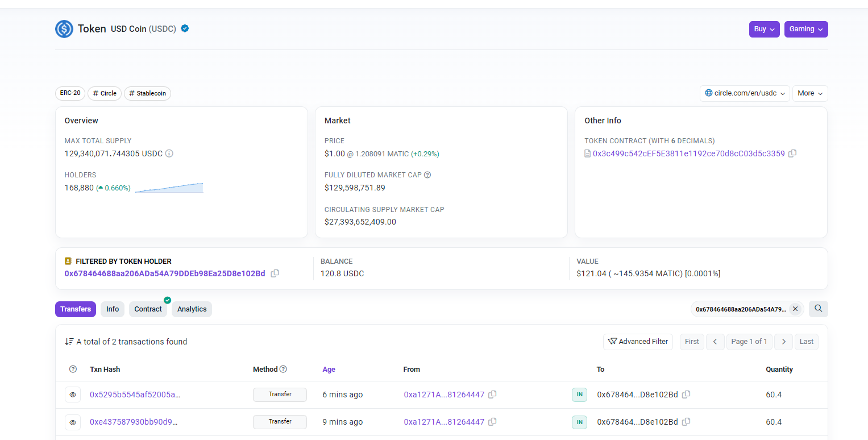Viewport: 868px width, 440px height.
Task: Switch to the Info tab
Action: 113,309
